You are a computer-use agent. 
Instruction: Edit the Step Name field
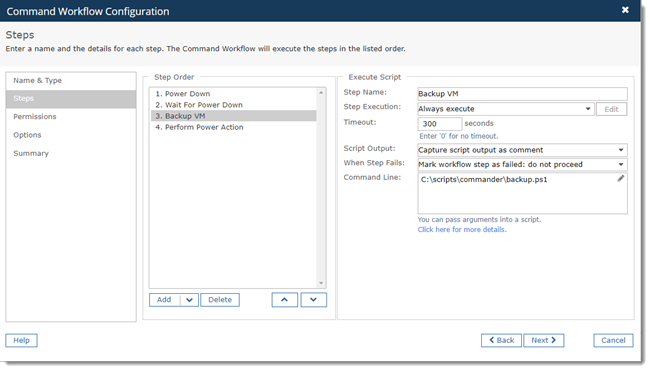pos(522,94)
